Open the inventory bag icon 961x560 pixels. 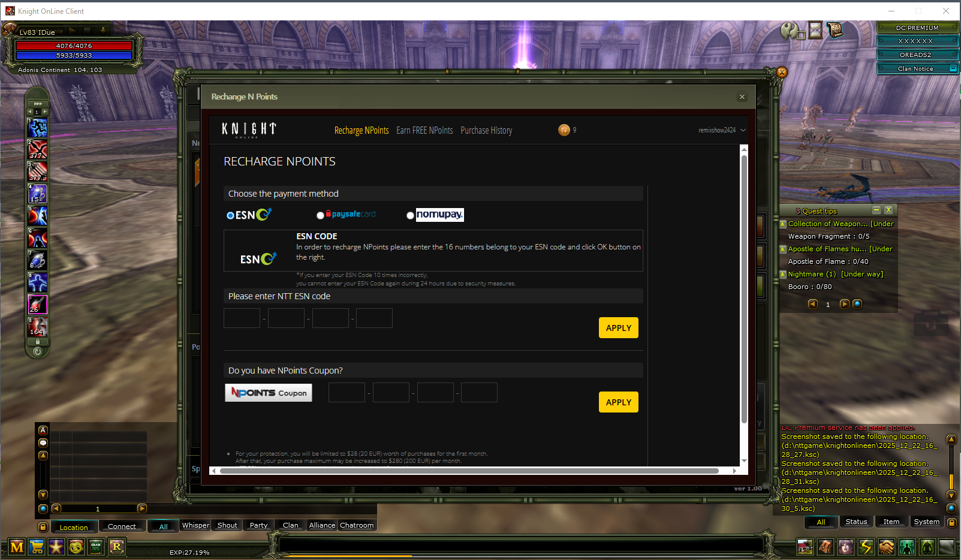pos(826,547)
